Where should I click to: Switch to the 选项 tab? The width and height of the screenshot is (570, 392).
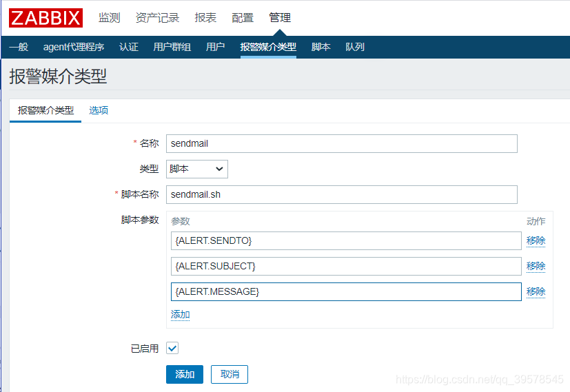pos(99,110)
